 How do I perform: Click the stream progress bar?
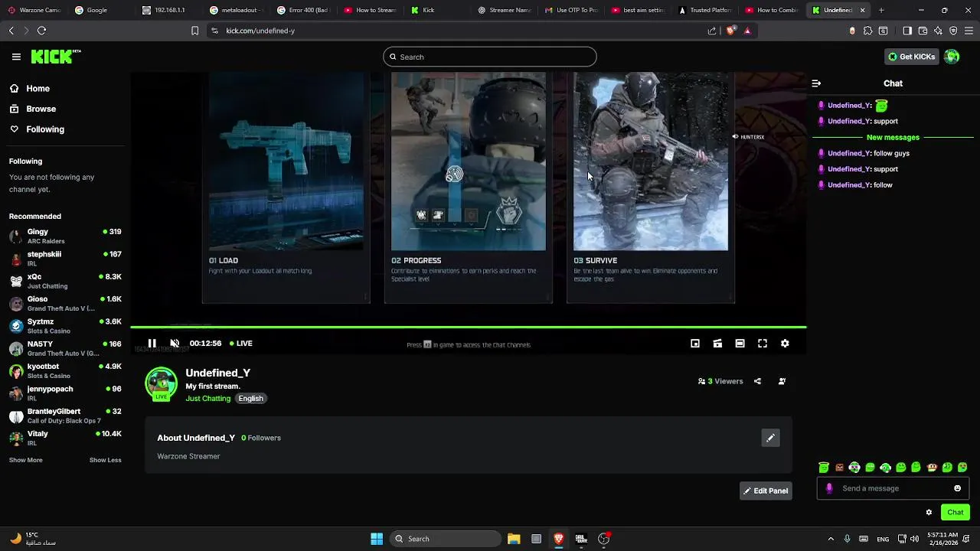469,328
